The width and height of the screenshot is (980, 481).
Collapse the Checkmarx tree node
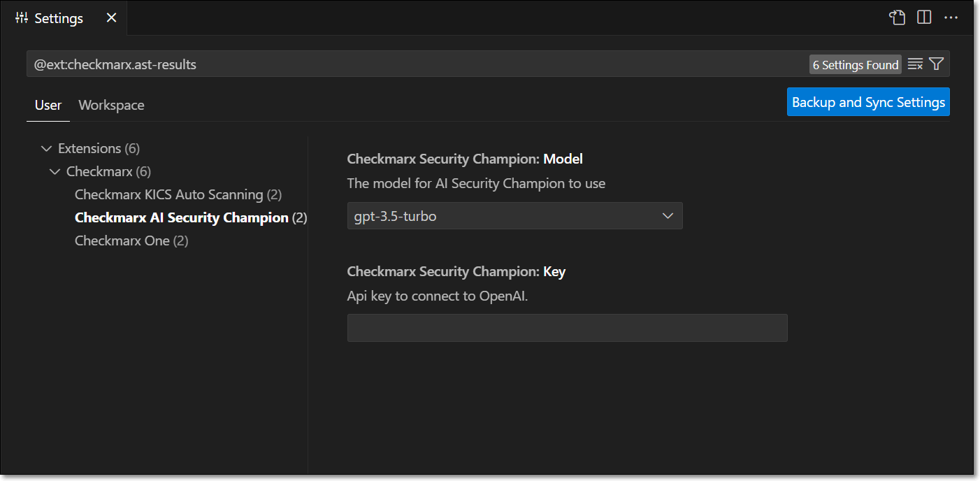point(55,171)
